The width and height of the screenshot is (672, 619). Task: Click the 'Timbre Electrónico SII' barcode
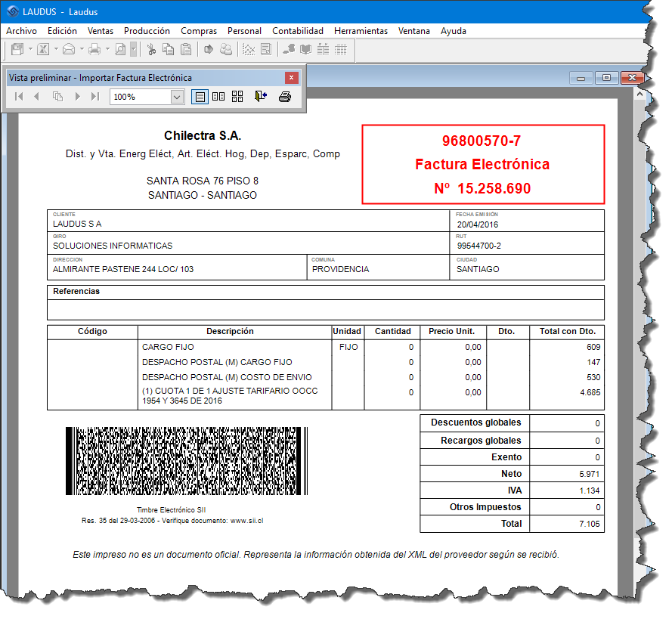(187, 461)
